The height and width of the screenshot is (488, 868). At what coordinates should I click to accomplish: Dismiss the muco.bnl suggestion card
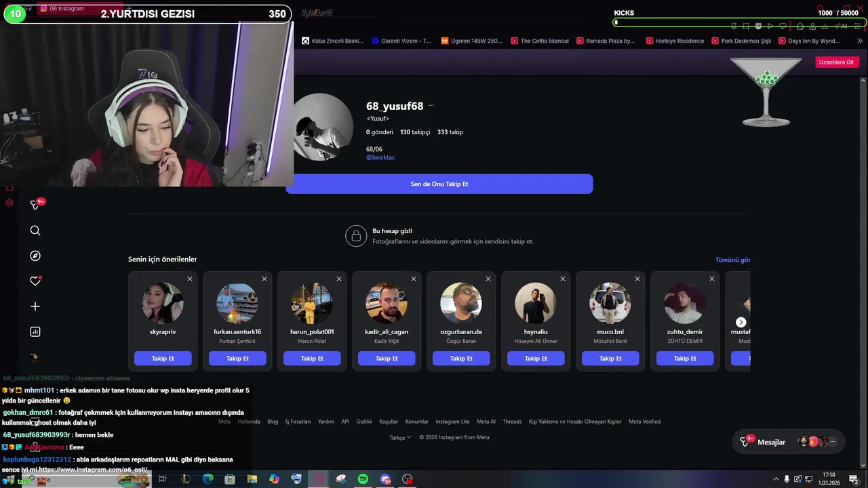[637, 279]
